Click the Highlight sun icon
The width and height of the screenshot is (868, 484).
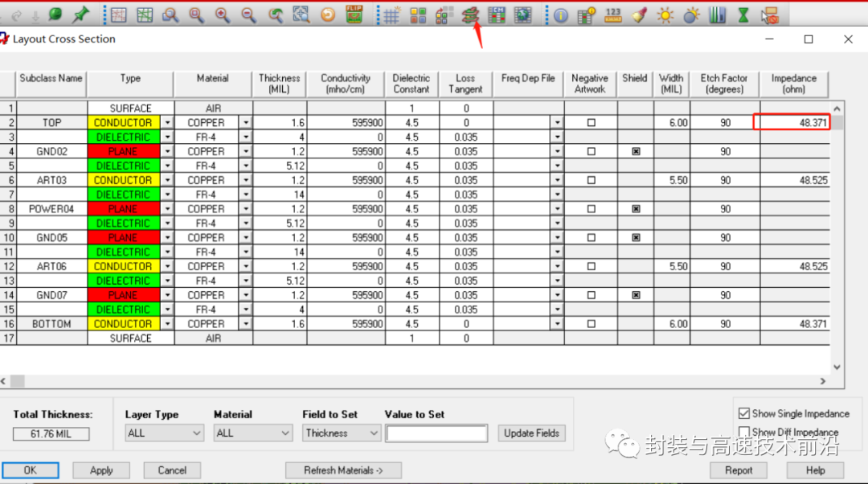665,15
